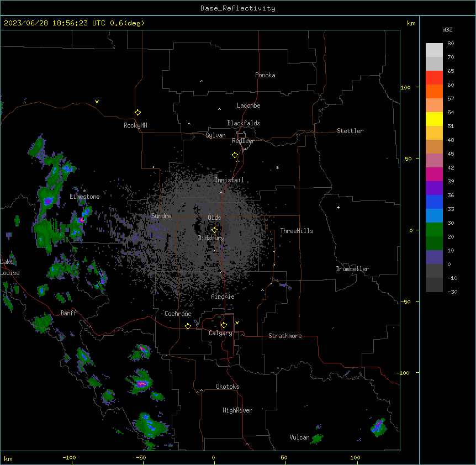The width and height of the screenshot is (476, 465).
Task: Click the ThreeHills label
Action: tap(297, 231)
